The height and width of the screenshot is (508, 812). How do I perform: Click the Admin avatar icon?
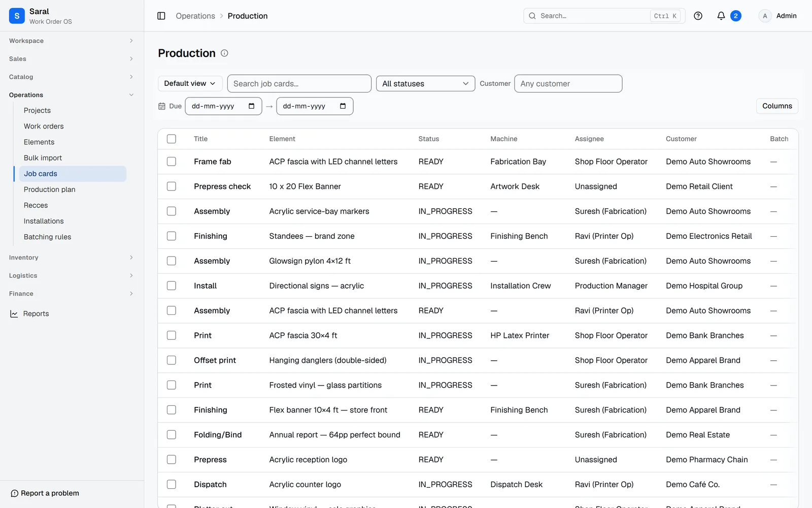[x=765, y=16]
